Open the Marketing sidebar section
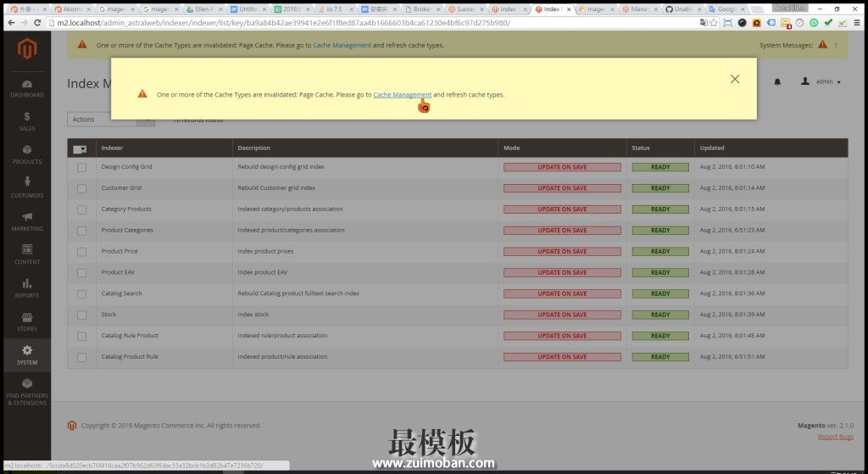868x474 pixels. click(27, 221)
